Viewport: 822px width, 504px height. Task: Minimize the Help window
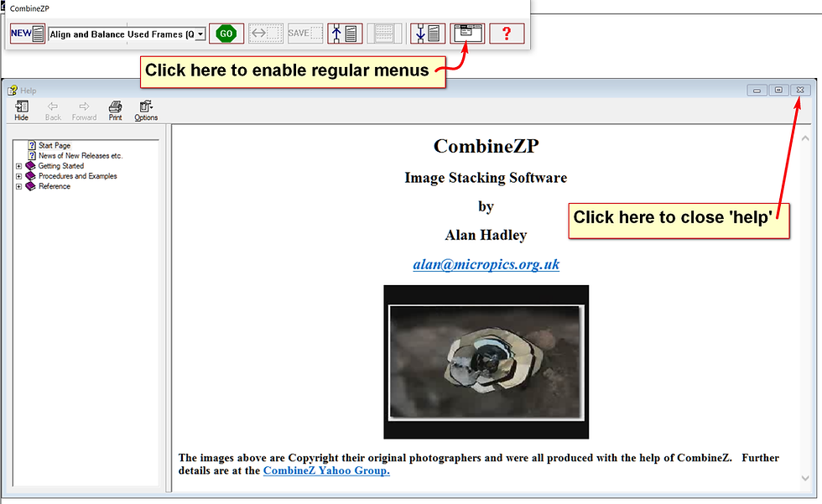point(757,90)
